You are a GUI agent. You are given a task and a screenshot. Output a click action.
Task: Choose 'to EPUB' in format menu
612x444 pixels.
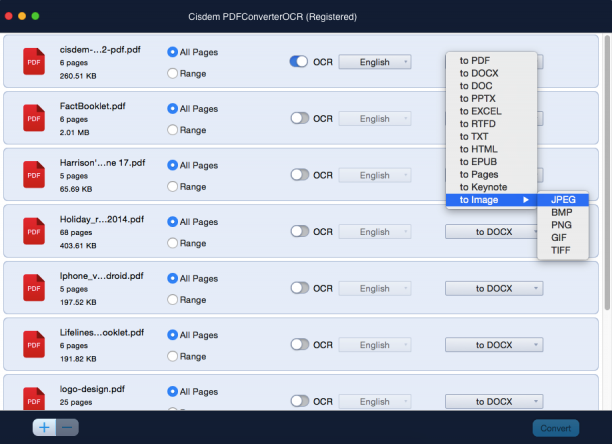point(491,162)
